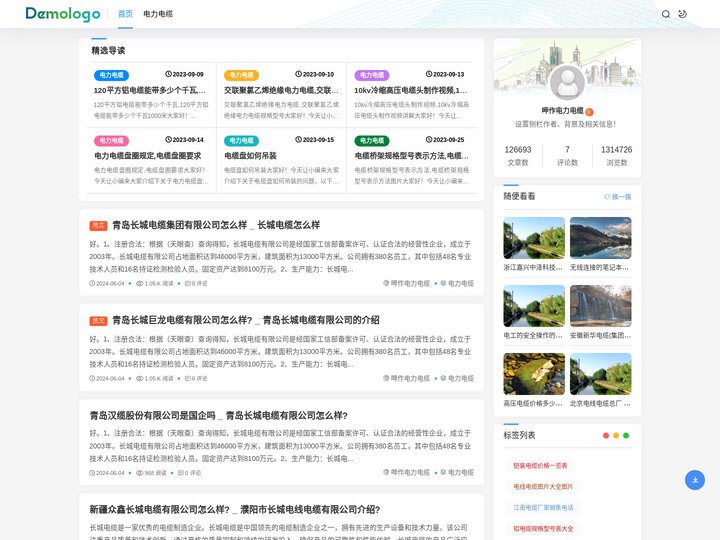Open author name 呼作电力电缆
The width and height of the screenshot is (720, 540).
[x=562, y=111]
